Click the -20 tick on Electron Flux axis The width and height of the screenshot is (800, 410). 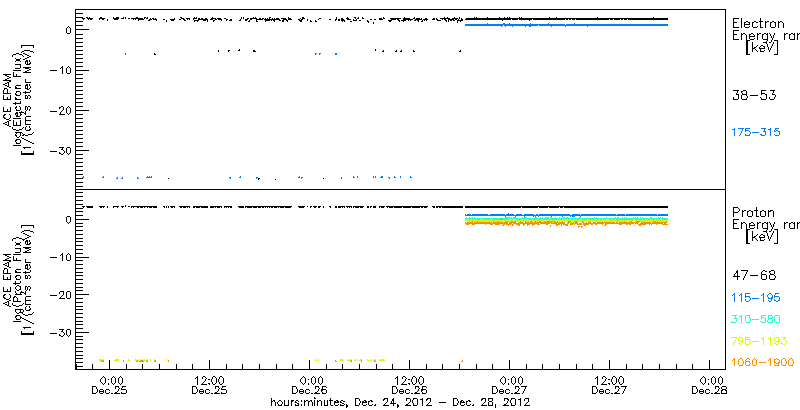59,110
